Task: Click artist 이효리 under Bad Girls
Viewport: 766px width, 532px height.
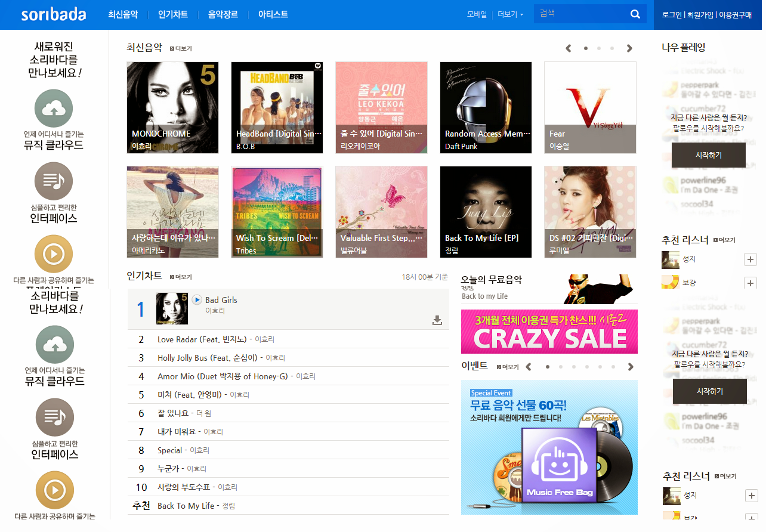Action: (x=215, y=311)
